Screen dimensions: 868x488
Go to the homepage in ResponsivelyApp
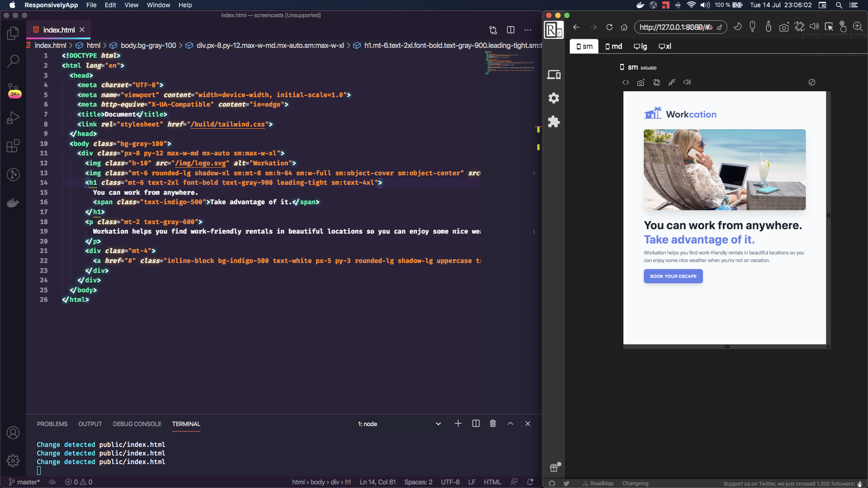coord(624,27)
